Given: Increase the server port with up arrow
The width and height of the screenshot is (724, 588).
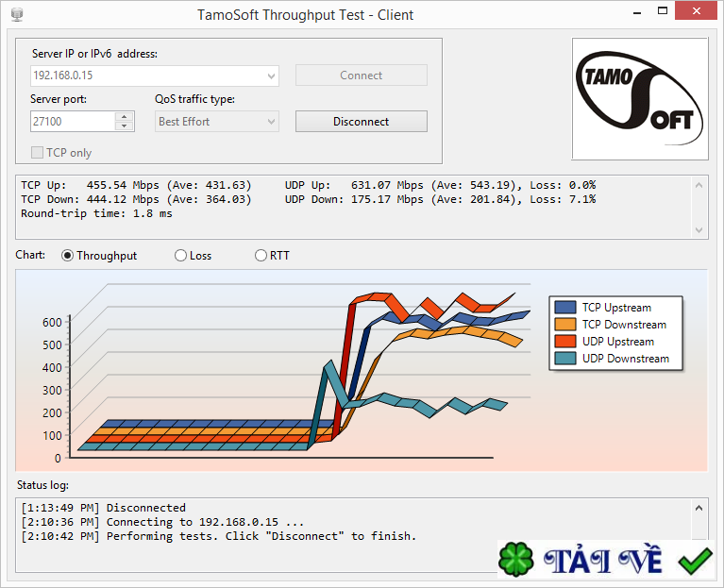Looking at the screenshot, I should pyautogui.click(x=125, y=117).
